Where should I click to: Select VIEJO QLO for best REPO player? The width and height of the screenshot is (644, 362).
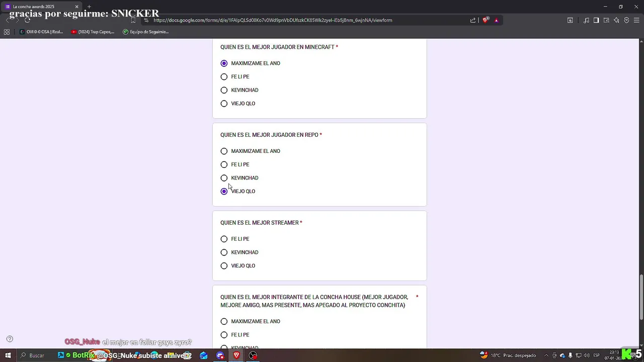tap(224, 192)
